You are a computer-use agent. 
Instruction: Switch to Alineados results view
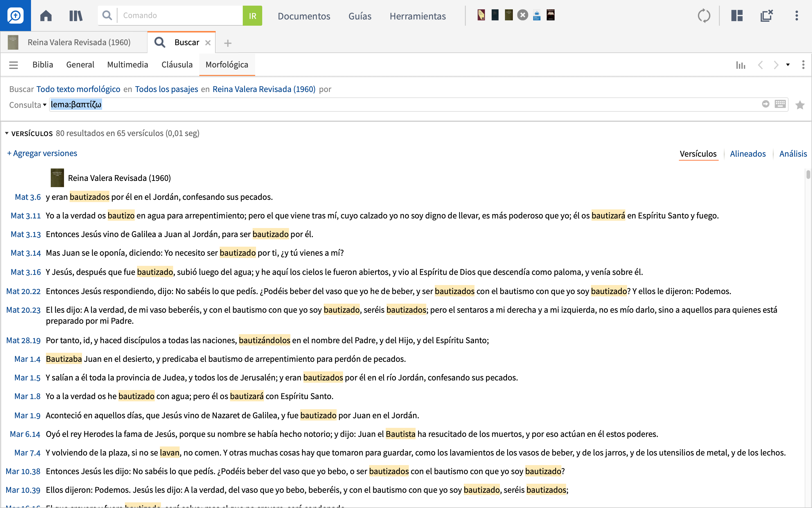pos(748,154)
